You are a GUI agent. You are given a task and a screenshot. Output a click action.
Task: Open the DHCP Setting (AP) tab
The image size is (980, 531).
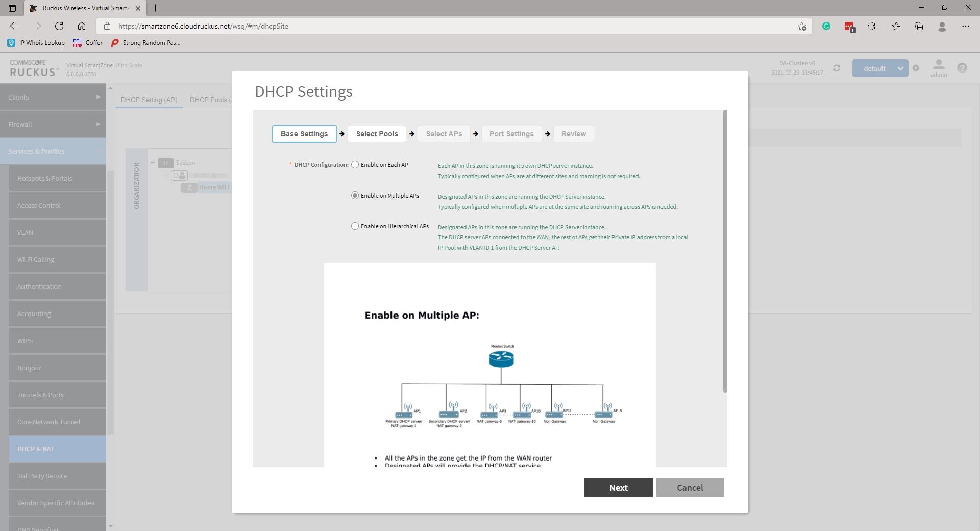149,100
